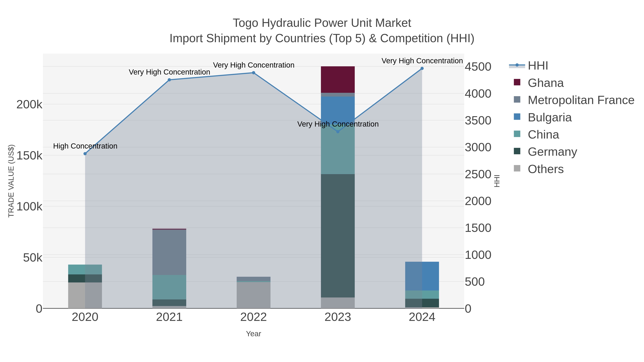644x362 pixels.
Task: Click the 'TRADE VALUE (US$)' axis title
Action: [11, 181]
